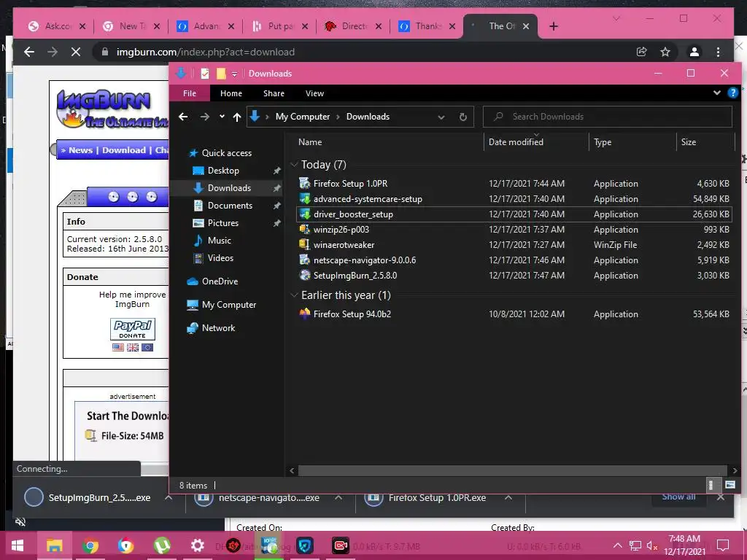Open Chrome from taskbar
Screen dimensions: 747x560
click(x=90, y=545)
